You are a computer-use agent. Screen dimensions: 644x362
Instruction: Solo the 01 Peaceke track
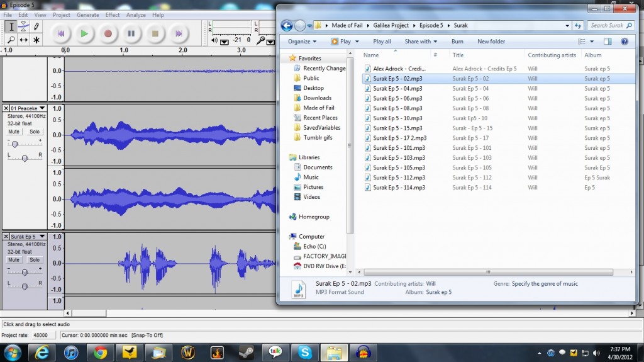(x=35, y=132)
